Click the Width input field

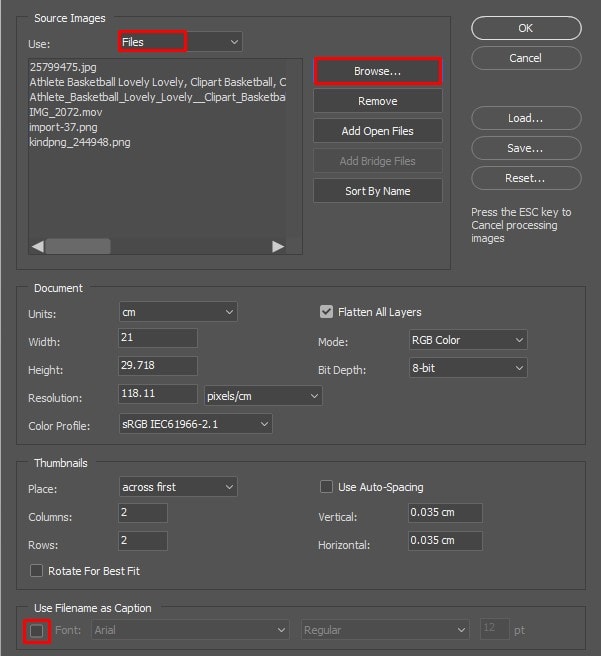pyautogui.click(x=158, y=338)
